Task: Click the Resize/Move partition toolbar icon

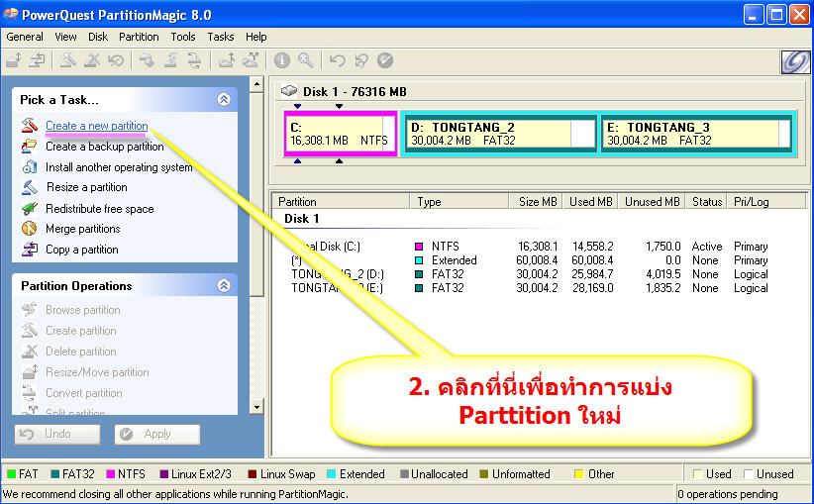Action: tap(14, 60)
